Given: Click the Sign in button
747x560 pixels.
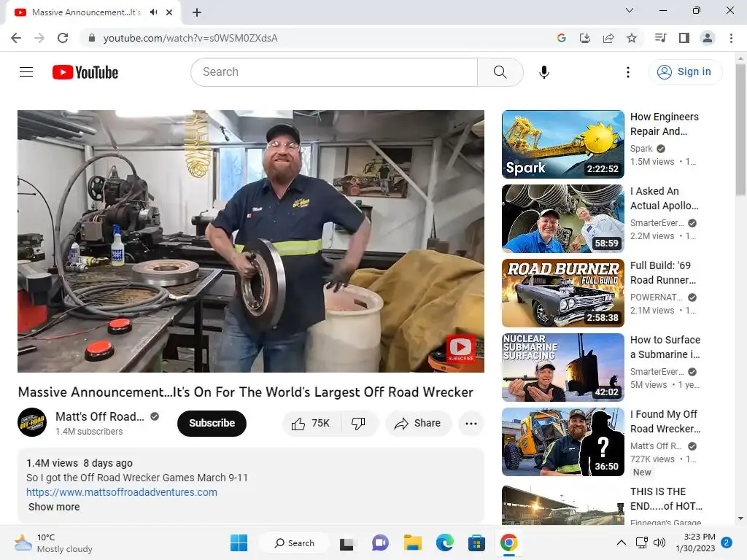Looking at the screenshot, I should (x=685, y=72).
